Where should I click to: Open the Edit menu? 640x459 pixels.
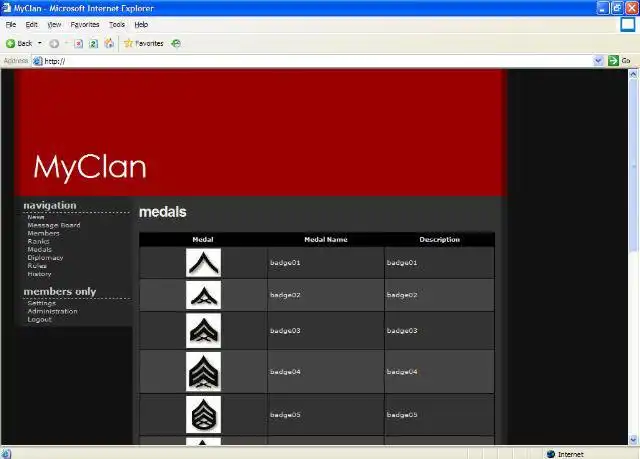pos(31,24)
